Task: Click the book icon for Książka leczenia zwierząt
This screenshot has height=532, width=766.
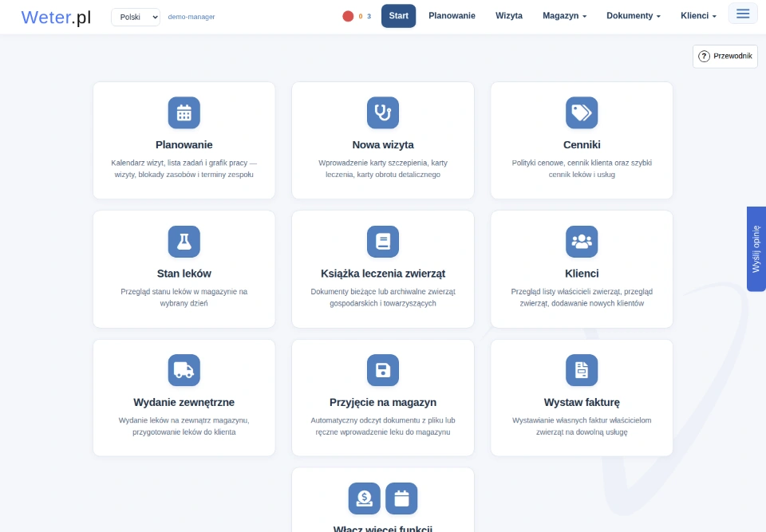Action: 383,242
